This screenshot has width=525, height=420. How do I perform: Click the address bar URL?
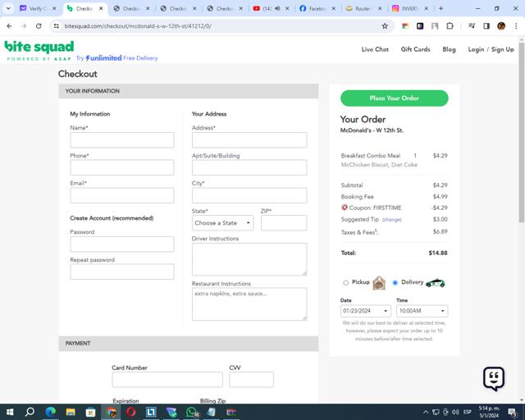coord(138,25)
